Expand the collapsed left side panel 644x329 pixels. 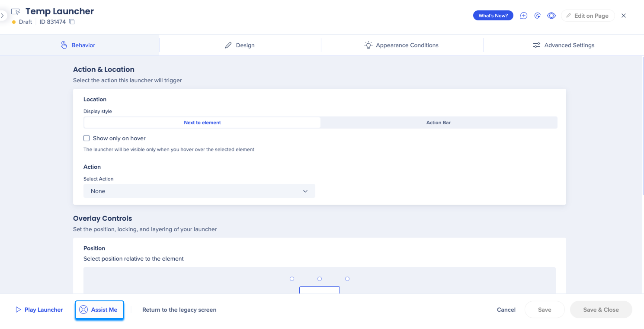[3, 16]
